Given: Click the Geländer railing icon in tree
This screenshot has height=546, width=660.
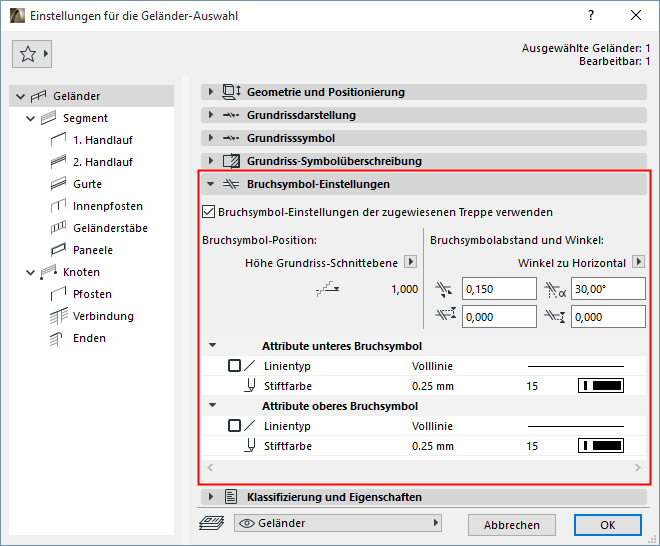Looking at the screenshot, I should point(38,96).
